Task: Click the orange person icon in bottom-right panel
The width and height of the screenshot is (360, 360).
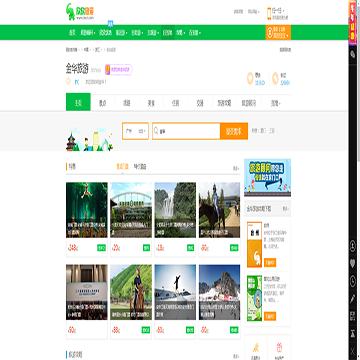Action: pos(256,348)
